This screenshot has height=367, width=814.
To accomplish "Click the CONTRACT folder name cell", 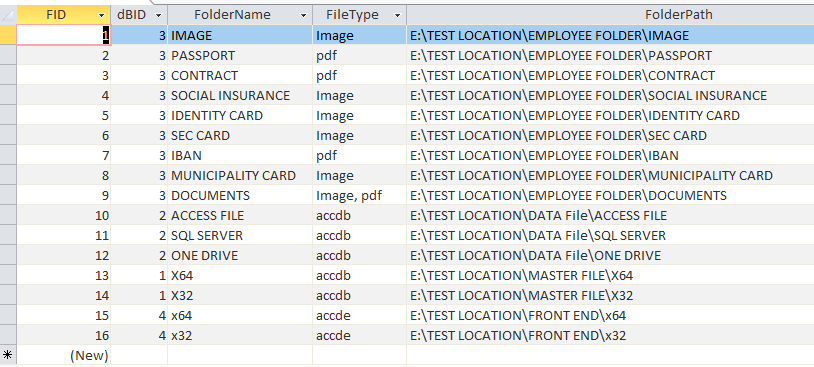I will 240,75.
